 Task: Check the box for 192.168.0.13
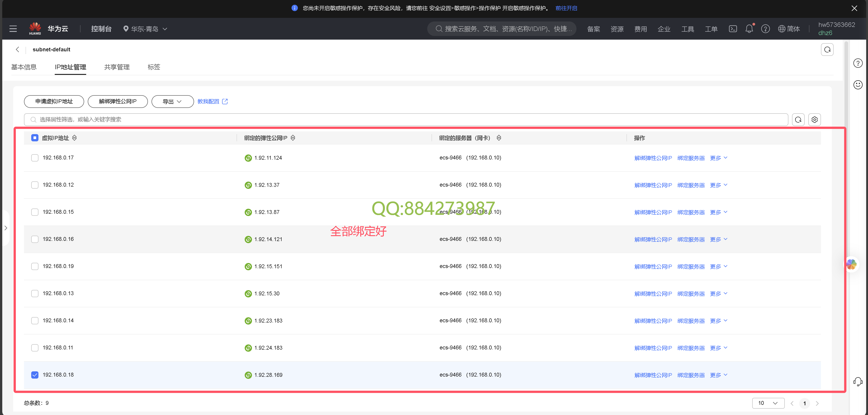coord(35,293)
